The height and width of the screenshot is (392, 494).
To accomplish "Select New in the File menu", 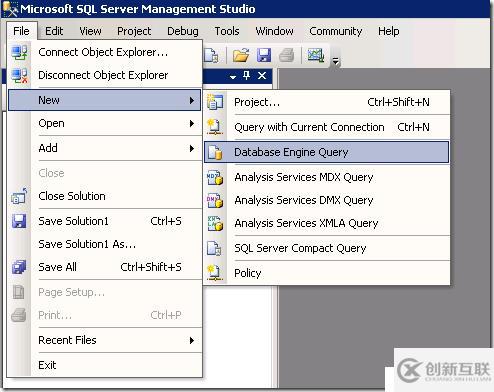I will coord(105,100).
